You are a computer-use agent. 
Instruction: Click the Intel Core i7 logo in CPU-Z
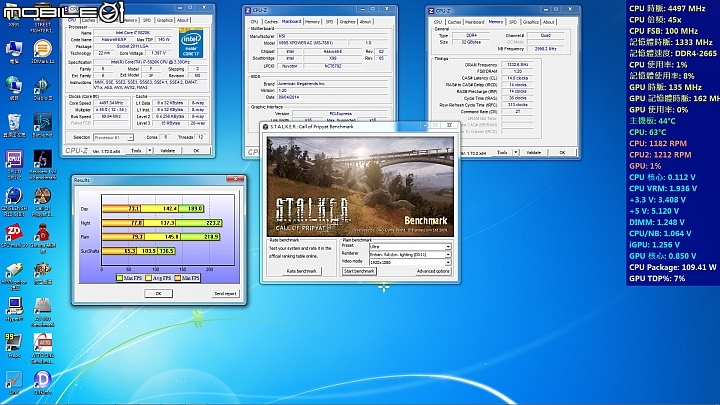[x=191, y=43]
